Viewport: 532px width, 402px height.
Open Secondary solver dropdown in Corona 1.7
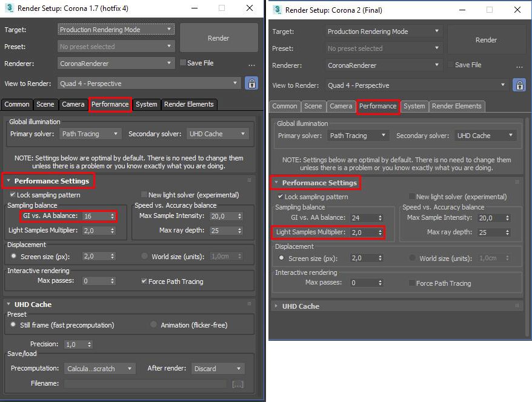click(x=218, y=134)
